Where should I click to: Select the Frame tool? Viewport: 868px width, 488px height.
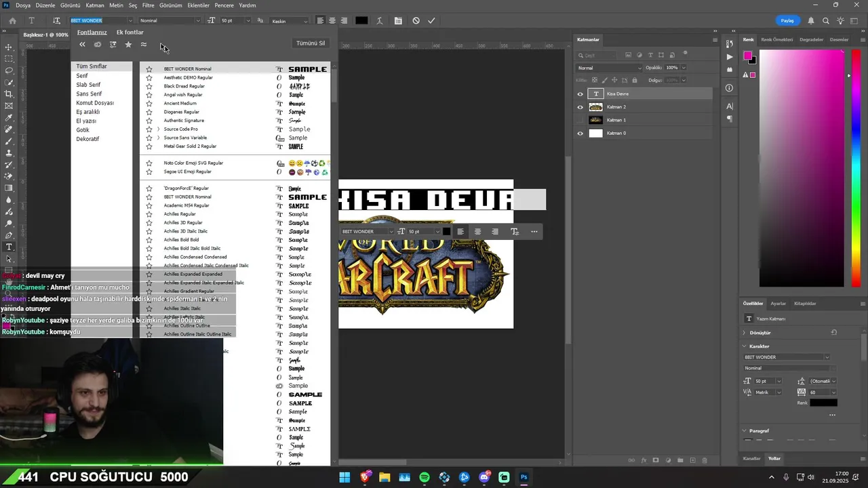pyautogui.click(x=9, y=106)
